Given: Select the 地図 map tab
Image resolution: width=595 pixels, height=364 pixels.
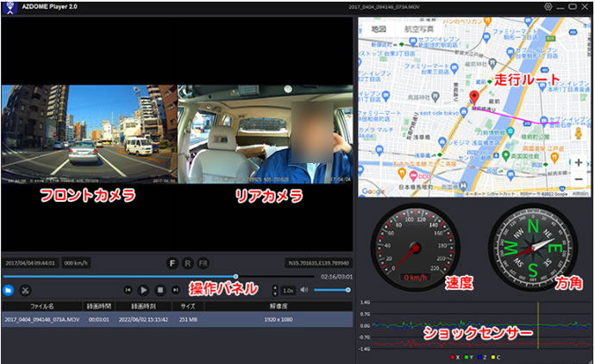Looking at the screenshot, I should pos(379,28).
